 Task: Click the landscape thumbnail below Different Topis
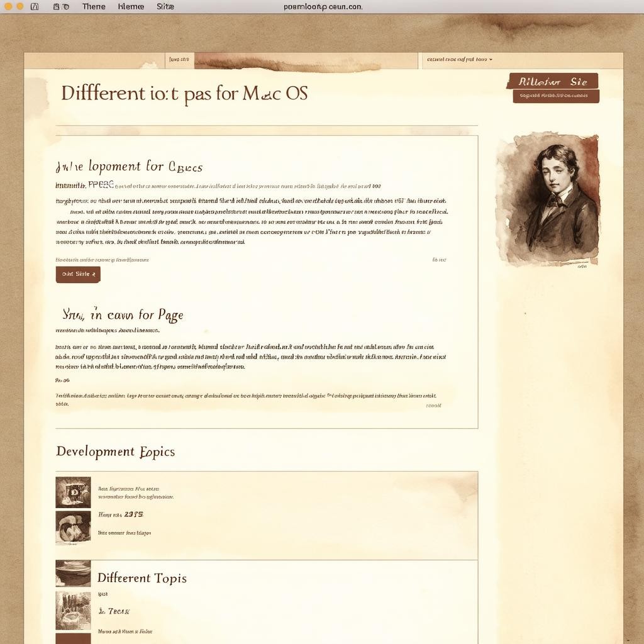(73, 610)
